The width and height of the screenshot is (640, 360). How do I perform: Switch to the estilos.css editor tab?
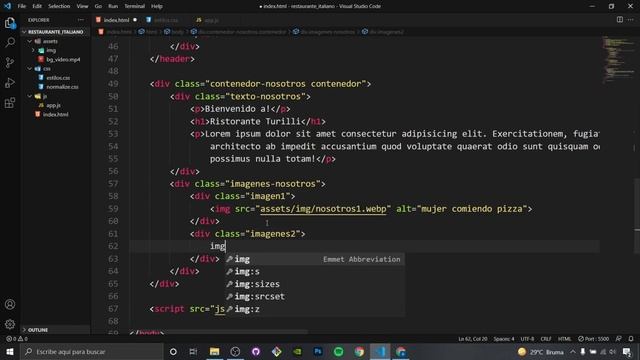166,20
